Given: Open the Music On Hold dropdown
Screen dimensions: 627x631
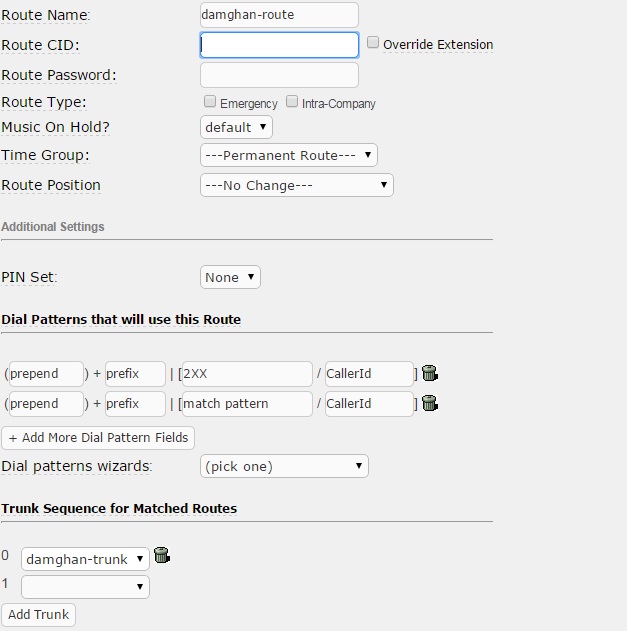Looking at the screenshot, I should point(236,127).
